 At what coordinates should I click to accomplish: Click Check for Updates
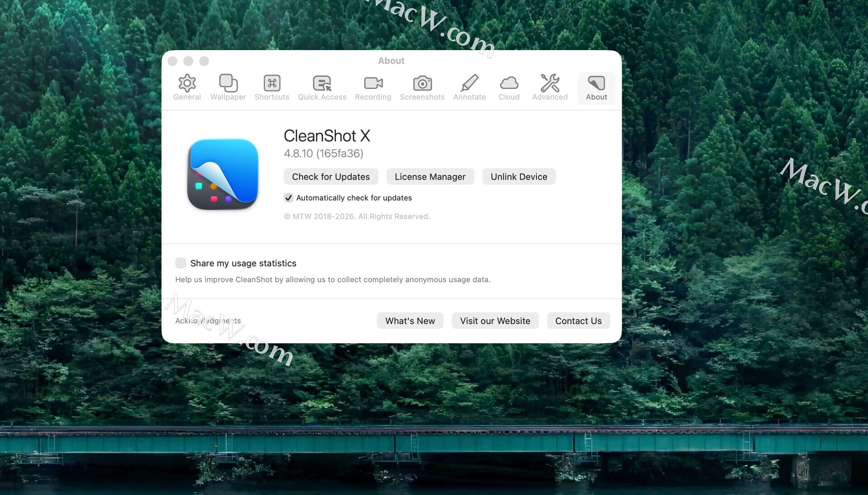coord(331,177)
